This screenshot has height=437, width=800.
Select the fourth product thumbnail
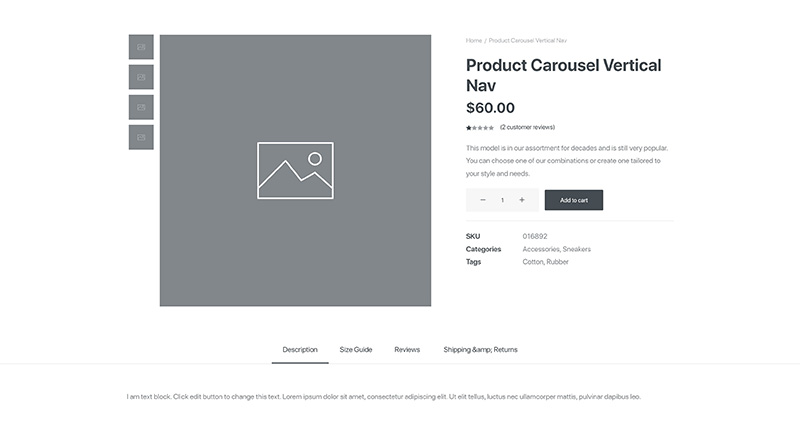click(x=141, y=137)
